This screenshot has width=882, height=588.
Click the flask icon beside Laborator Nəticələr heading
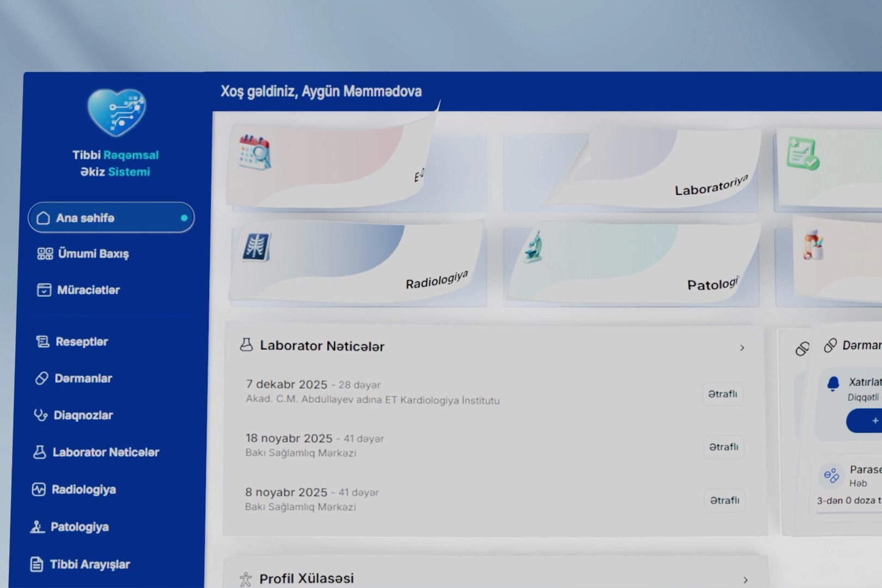pos(246,345)
